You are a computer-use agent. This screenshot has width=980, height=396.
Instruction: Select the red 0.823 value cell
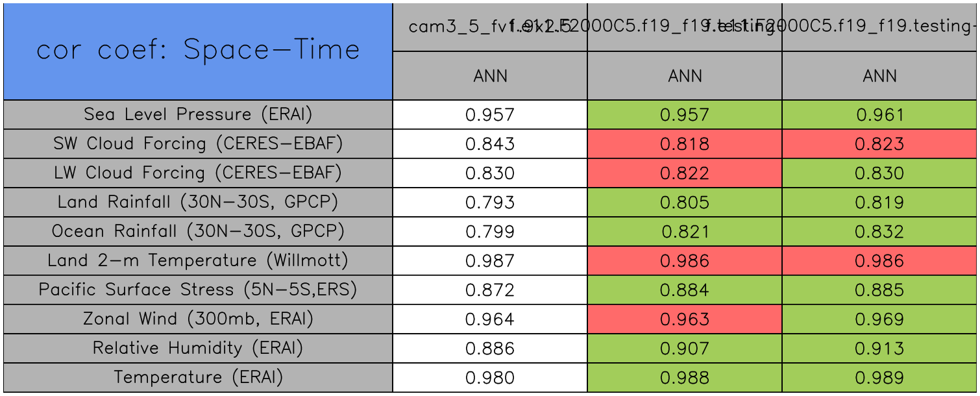pyautogui.click(x=879, y=144)
